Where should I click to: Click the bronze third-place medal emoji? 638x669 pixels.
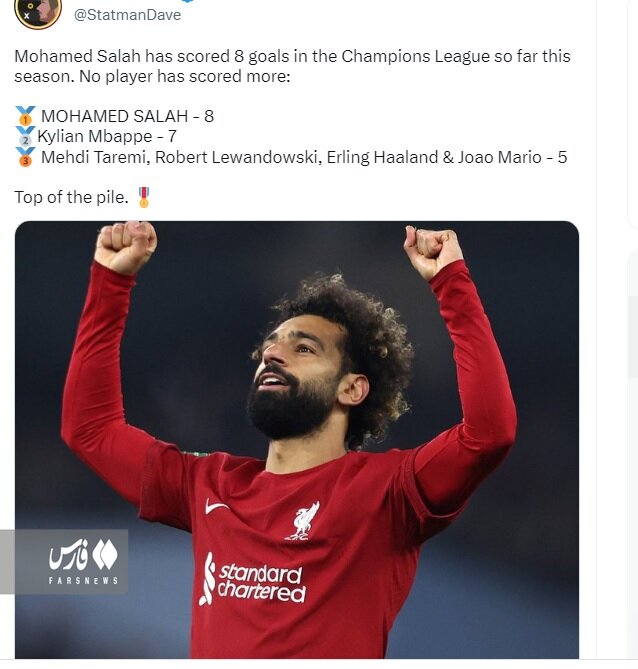pyautogui.click(x=25, y=157)
